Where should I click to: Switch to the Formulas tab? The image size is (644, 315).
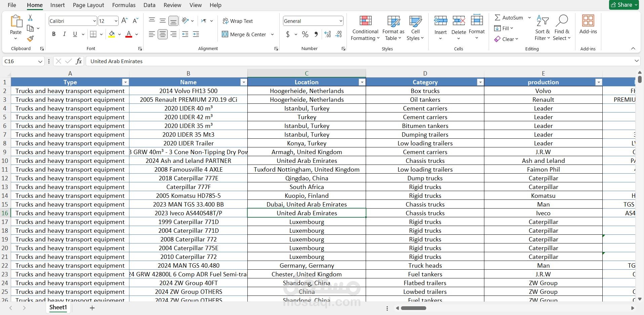pos(124,5)
